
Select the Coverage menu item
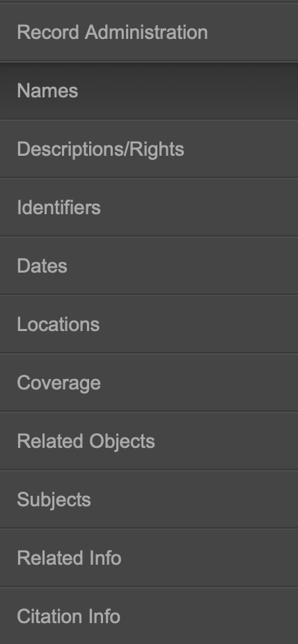coord(149,383)
